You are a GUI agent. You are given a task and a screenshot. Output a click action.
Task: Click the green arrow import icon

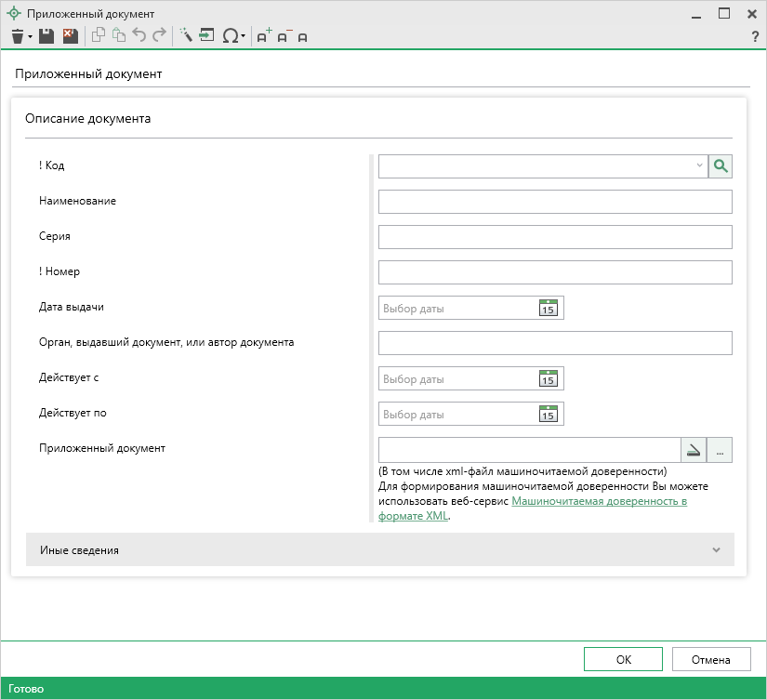tap(206, 36)
